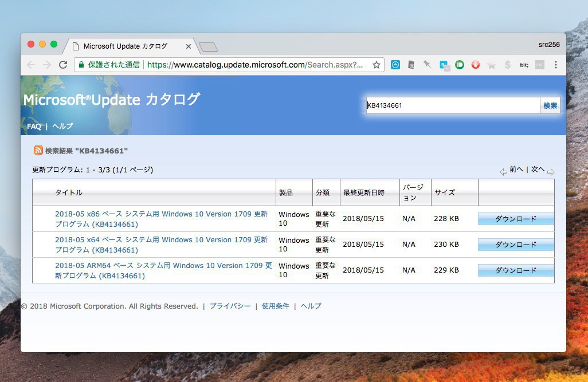The image size is (588, 382).
Task: Download the x86 update KB4134661
Action: point(516,219)
